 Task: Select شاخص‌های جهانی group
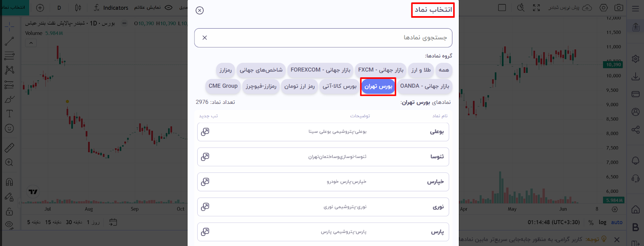[x=261, y=70]
